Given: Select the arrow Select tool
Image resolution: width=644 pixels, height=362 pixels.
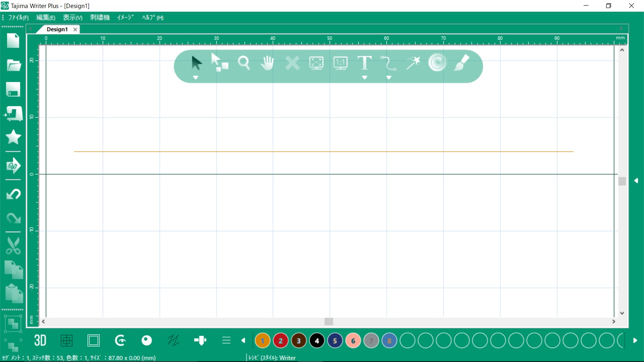Looking at the screenshot, I should point(196,63).
